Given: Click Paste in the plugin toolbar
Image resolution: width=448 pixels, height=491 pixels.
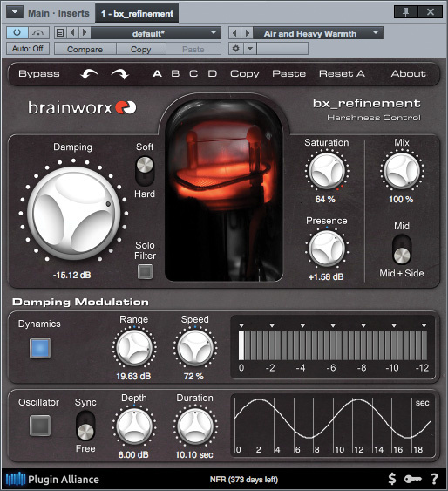Looking at the screenshot, I should click(288, 73).
